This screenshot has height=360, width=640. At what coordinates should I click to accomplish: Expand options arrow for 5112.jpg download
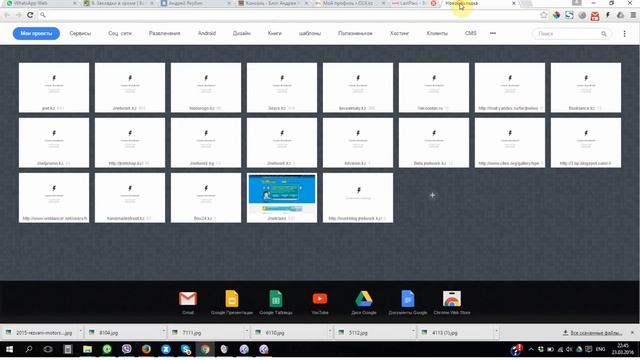pos(413,332)
